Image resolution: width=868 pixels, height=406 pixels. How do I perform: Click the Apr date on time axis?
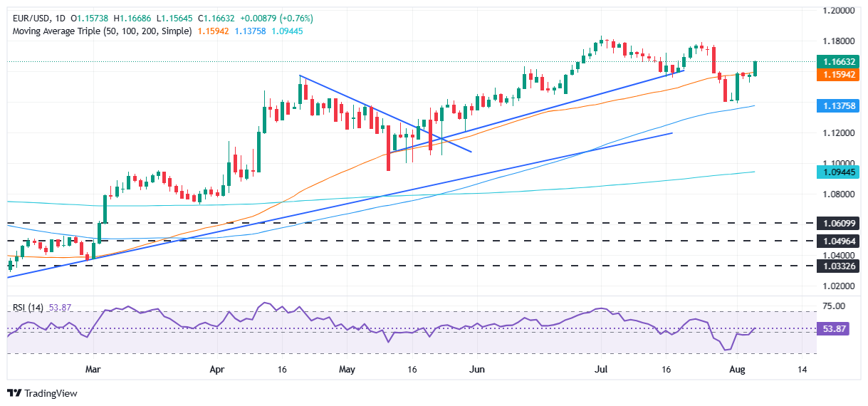pyautogui.click(x=217, y=370)
